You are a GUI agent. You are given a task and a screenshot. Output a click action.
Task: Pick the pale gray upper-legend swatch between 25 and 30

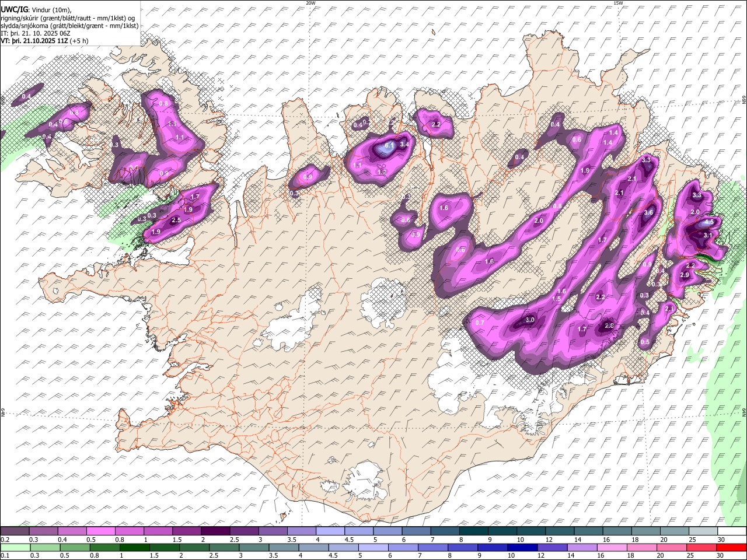pyautogui.click(x=703, y=531)
